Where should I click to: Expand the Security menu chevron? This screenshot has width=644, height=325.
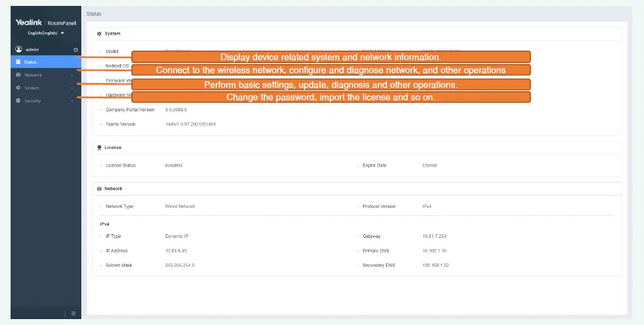click(72, 101)
